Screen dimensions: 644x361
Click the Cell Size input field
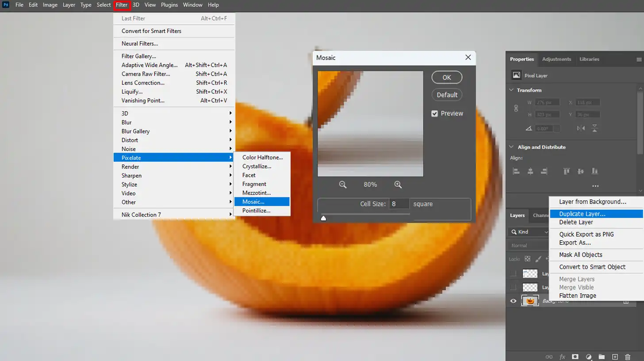(x=399, y=204)
